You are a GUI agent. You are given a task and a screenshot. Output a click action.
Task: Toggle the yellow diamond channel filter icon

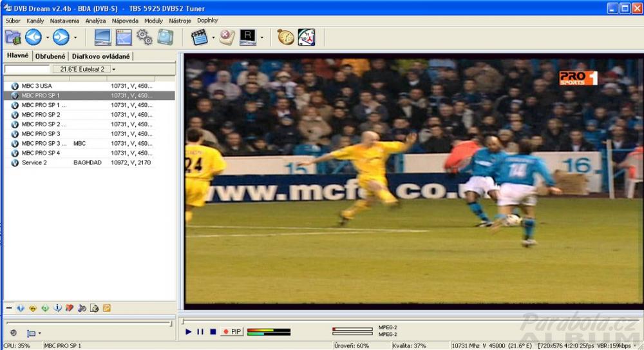tap(33, 308)
